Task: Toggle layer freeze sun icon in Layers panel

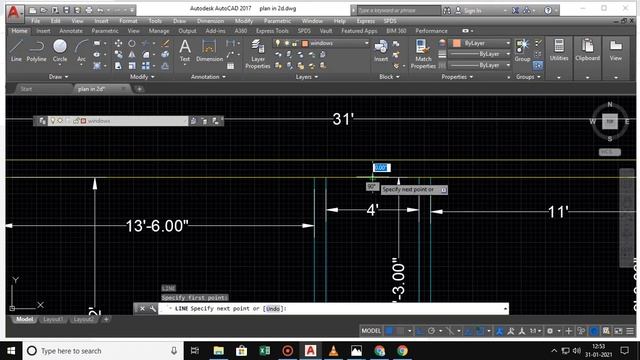Action: pyautogui.click(x=287, y=43)
